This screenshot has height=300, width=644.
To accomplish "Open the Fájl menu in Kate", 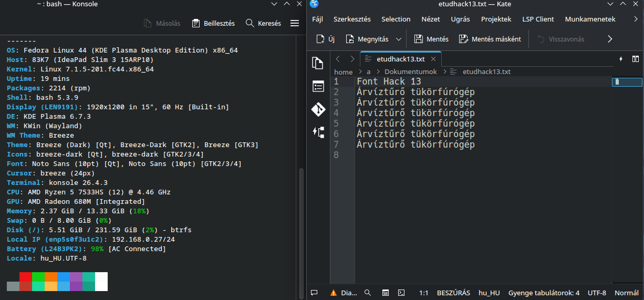I will [317, 19].
